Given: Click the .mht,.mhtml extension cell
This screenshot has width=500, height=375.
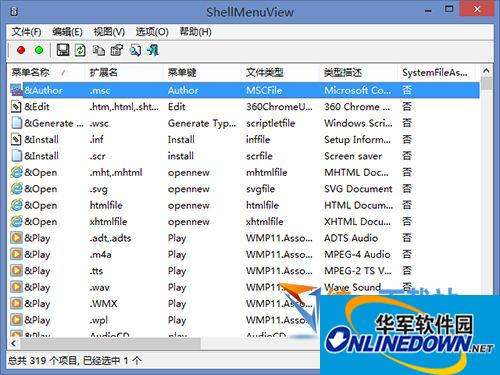Looking at the screenshot, I should (x=116, y=172).
